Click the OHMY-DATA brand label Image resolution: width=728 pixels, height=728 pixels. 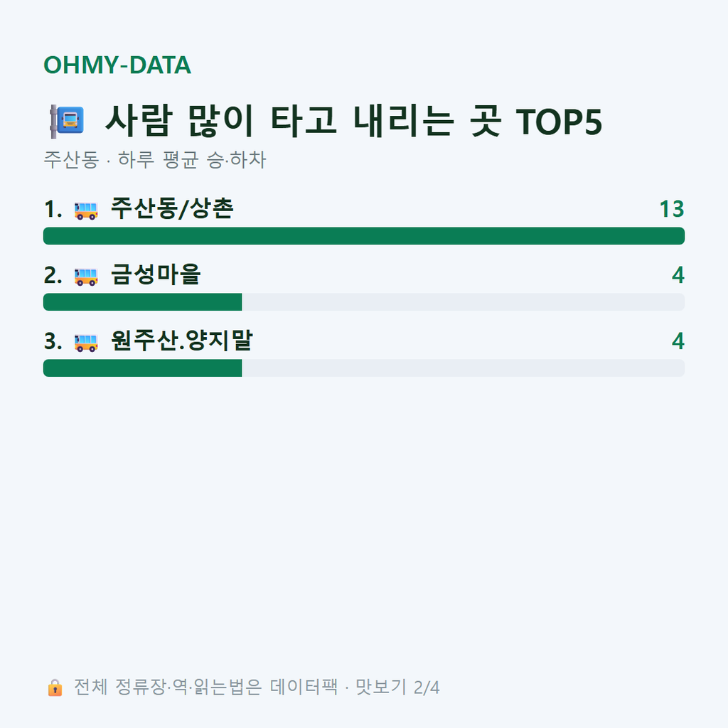pos(117,65)
